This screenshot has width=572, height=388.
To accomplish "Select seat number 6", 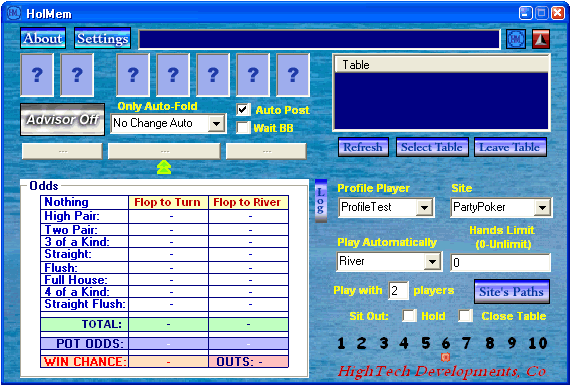I will click(445, 343).
